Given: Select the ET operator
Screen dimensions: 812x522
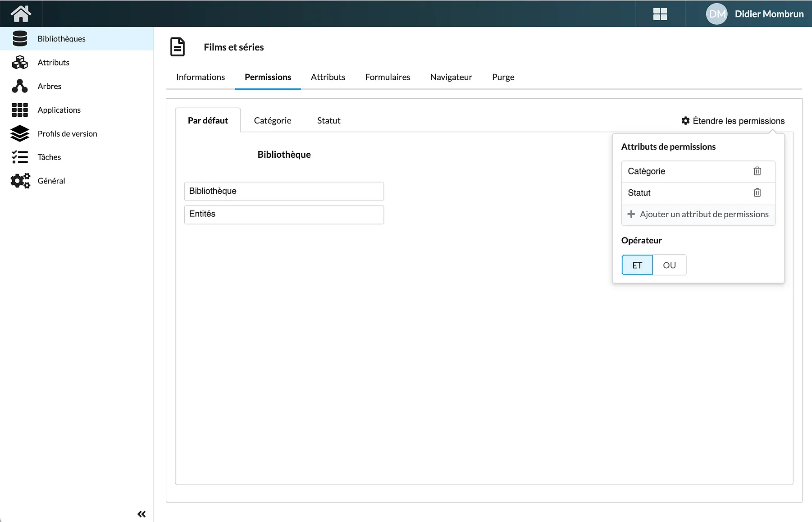Looking at the screenshot, I should point(637,265).
